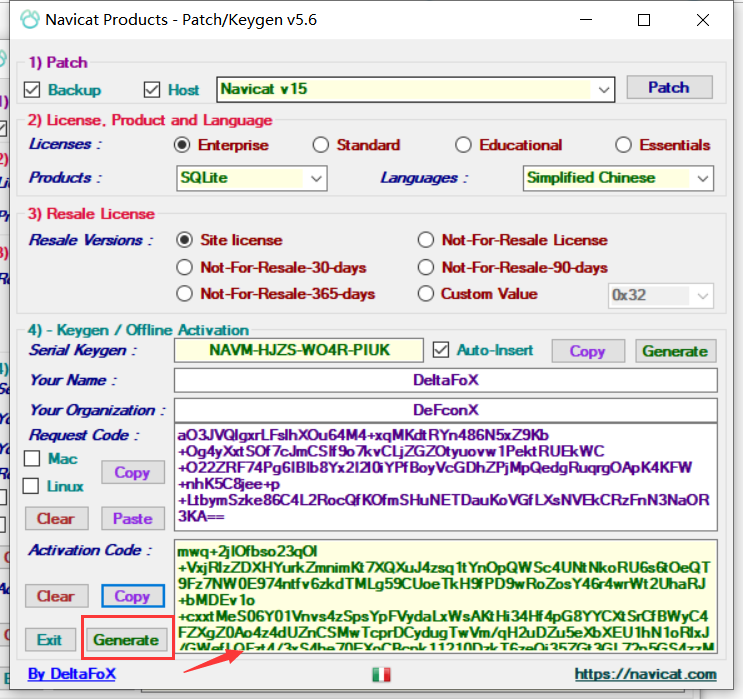The image size is (743, 699).
Task: Open the 0x32 custom value dropdown
Action: click(x=661, y=296)
